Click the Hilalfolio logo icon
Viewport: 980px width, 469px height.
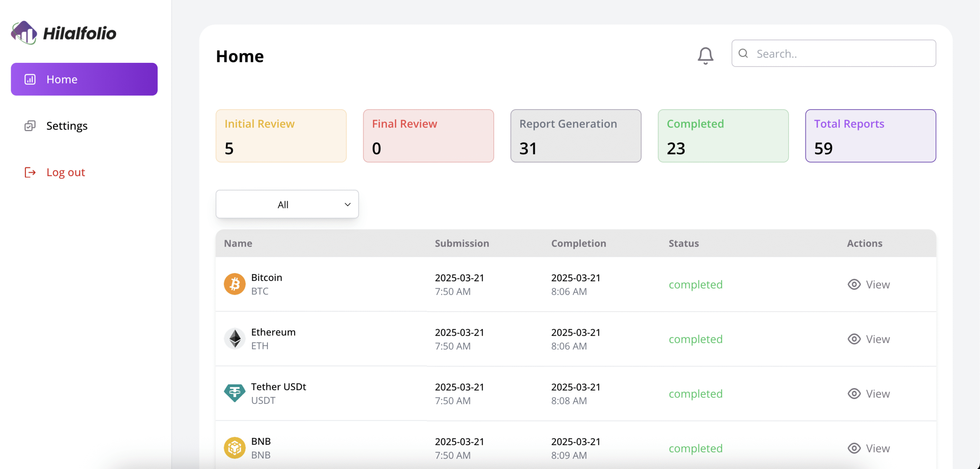(24, 33)
